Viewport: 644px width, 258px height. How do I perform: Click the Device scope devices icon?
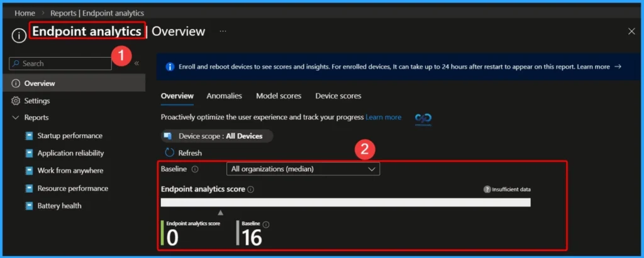point(167,136)
